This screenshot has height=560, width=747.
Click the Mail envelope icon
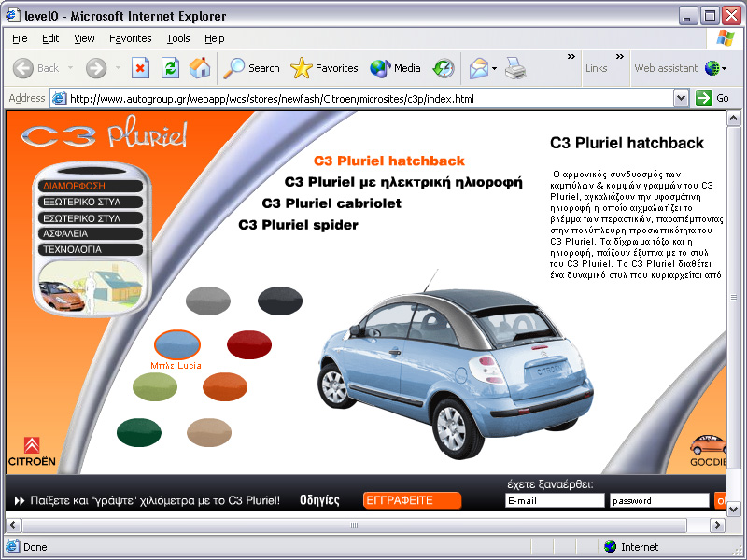[x=479, y=68]
